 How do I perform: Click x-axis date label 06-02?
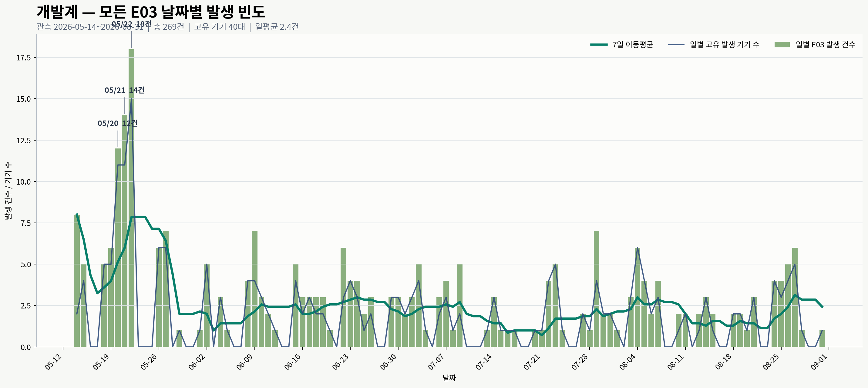[x=197, y=362]
